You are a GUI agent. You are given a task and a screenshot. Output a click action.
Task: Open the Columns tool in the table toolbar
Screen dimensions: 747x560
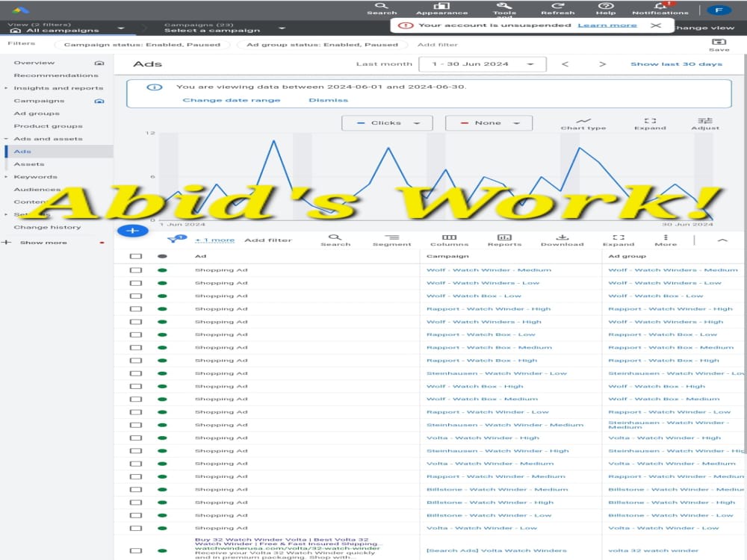pos(449,240)
